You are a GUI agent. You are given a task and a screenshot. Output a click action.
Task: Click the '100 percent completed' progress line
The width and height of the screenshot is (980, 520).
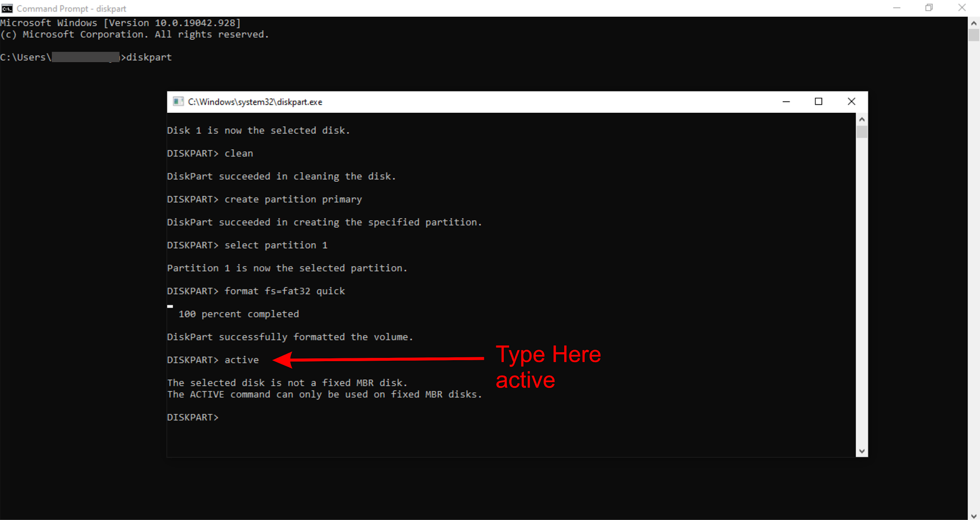coord(238,314)
